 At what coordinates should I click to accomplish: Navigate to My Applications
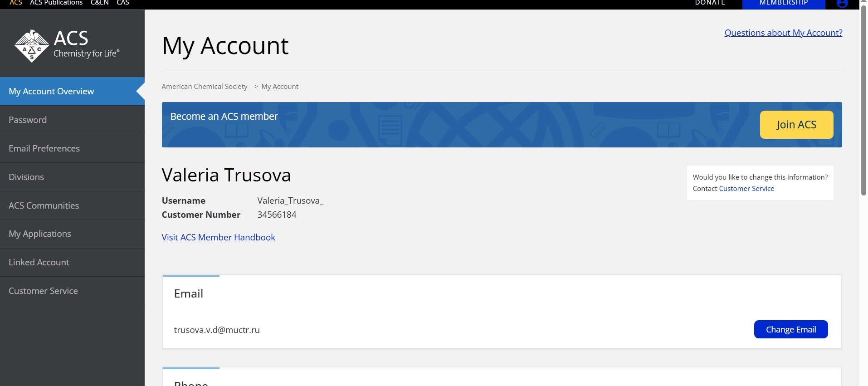pyautogui.click(x=40, y=234)
